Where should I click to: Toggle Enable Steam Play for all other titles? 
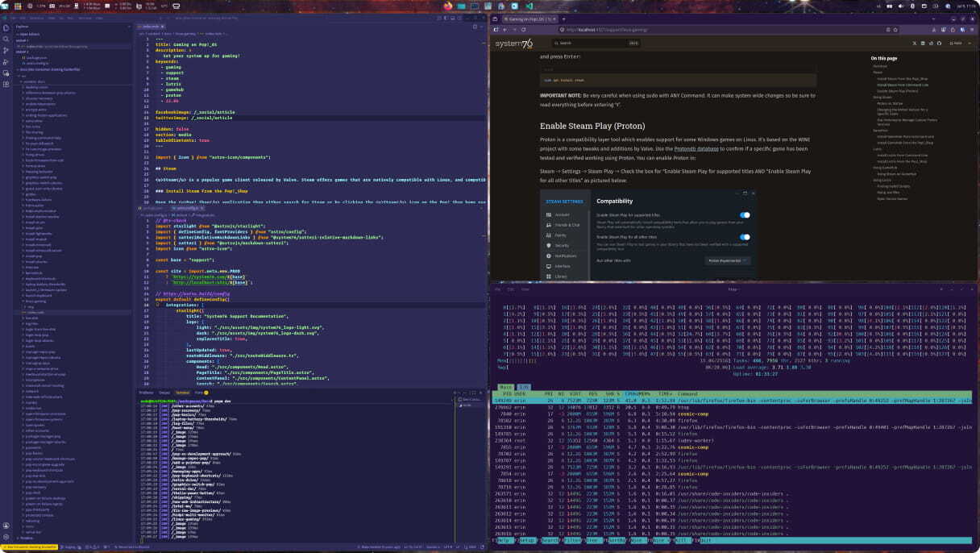pos(745,237)
